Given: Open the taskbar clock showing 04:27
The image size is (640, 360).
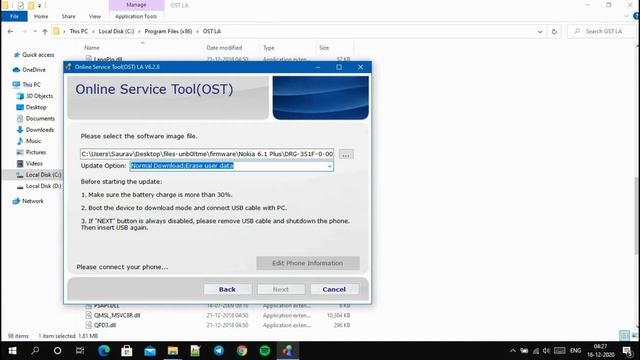Looking at the screenshot, I should [x=600, y=351].
